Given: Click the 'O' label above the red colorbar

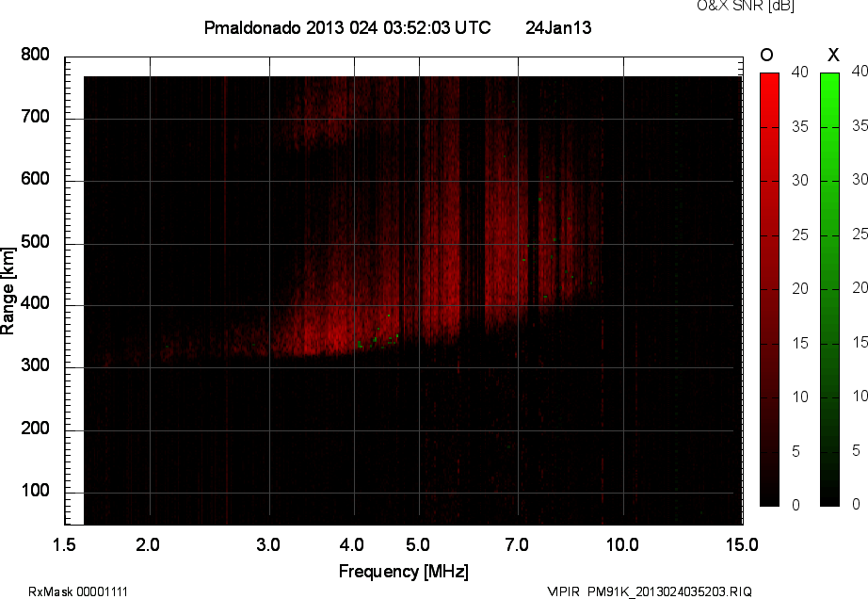Looking at the screenshot, I should [x=766, y=55].
